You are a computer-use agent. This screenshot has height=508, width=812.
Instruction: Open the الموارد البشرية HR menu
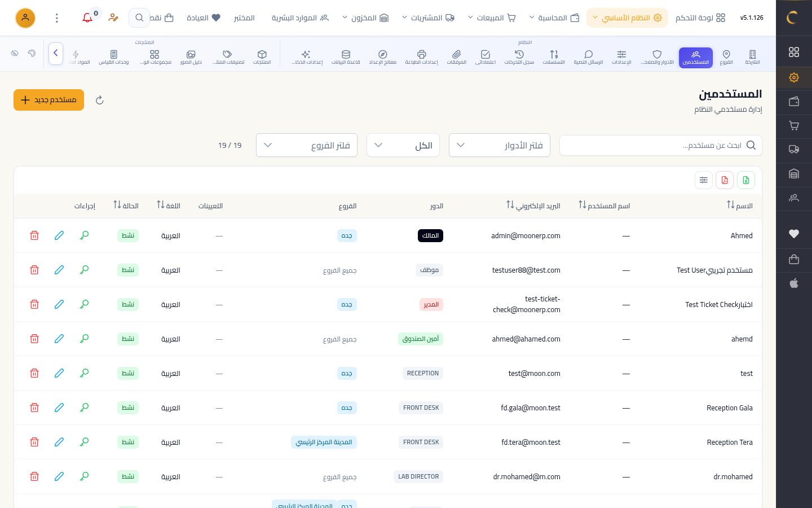point(300,18)
